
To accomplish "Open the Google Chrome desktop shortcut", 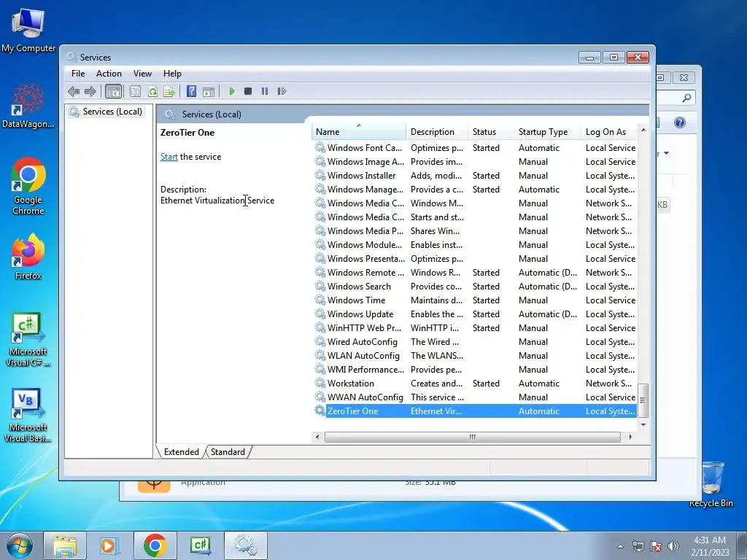I will (28, 186).
